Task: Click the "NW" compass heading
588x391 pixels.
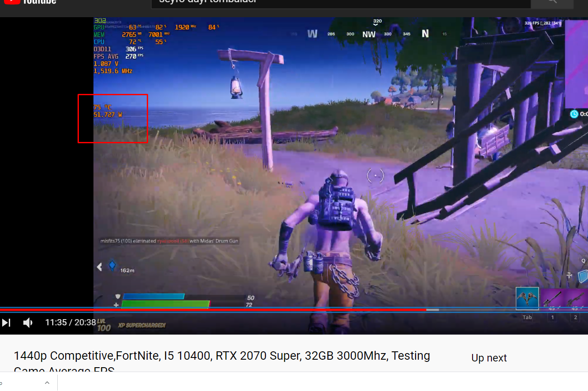Action: click(x=369, y=34)
